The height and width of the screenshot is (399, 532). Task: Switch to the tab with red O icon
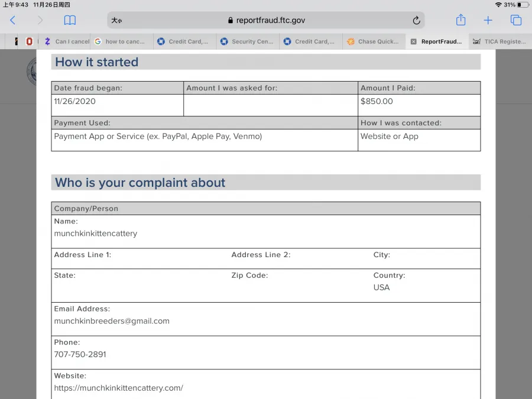(29, 41)
